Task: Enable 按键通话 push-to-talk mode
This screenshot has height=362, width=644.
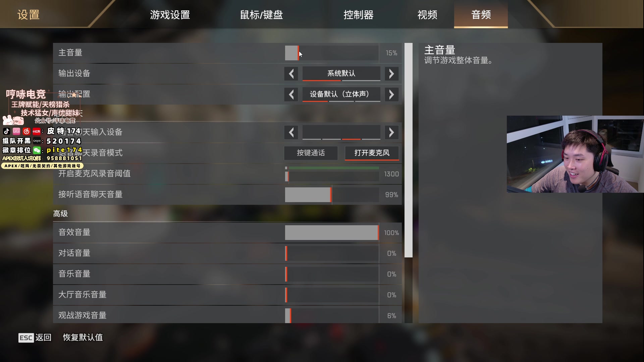Action: click(x=311, y=153)
